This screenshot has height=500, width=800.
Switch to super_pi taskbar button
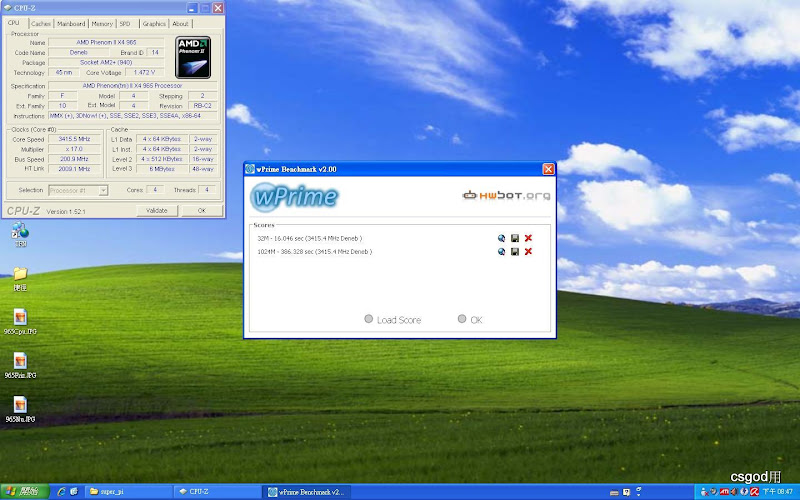coord(128,492)
